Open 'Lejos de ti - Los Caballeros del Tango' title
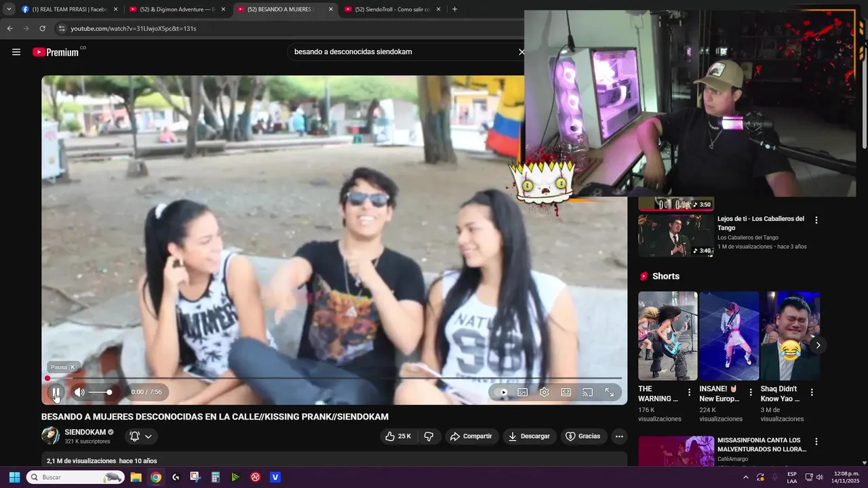 tap(761, 223)
